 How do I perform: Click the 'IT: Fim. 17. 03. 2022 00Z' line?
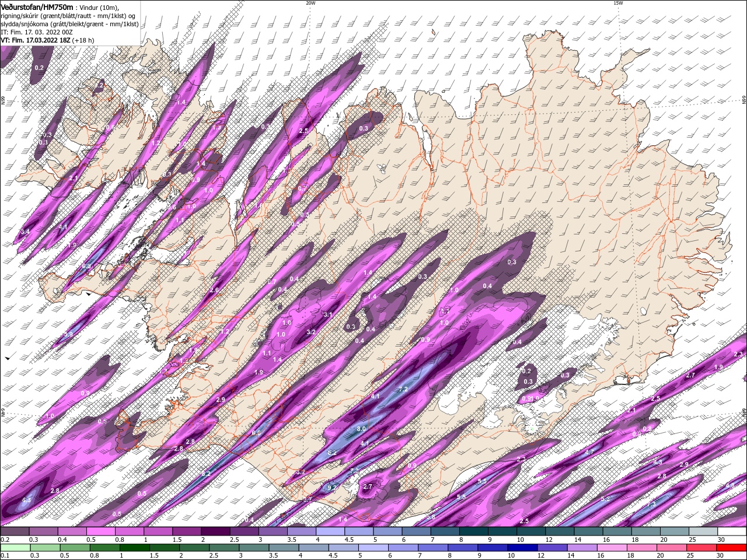click(x=35, y=32)
